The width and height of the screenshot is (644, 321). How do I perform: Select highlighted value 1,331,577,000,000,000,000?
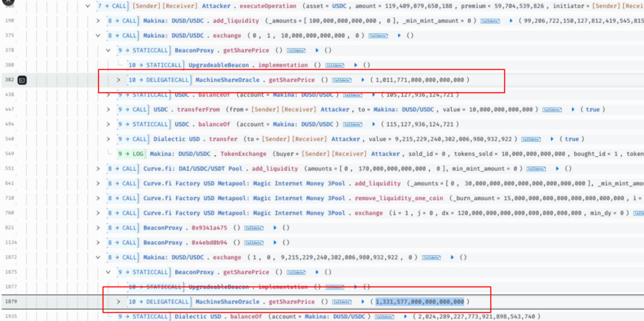click(419, 302)
